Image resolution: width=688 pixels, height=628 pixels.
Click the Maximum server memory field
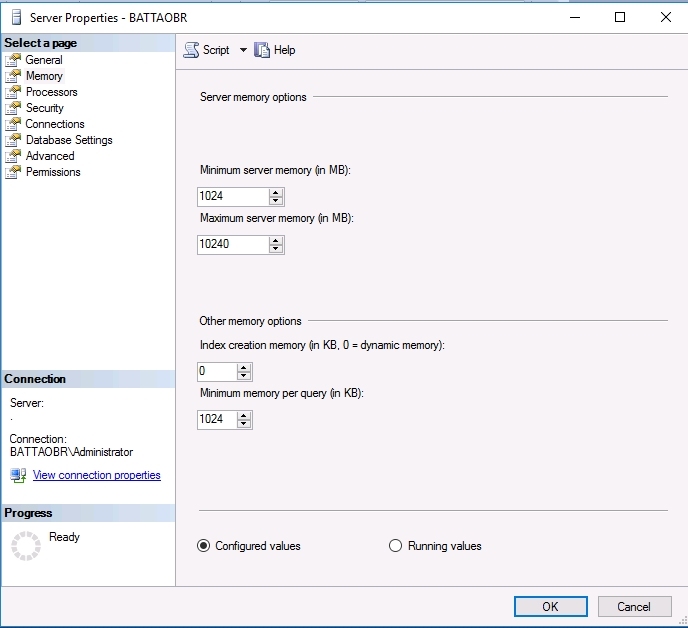(233, 244)
